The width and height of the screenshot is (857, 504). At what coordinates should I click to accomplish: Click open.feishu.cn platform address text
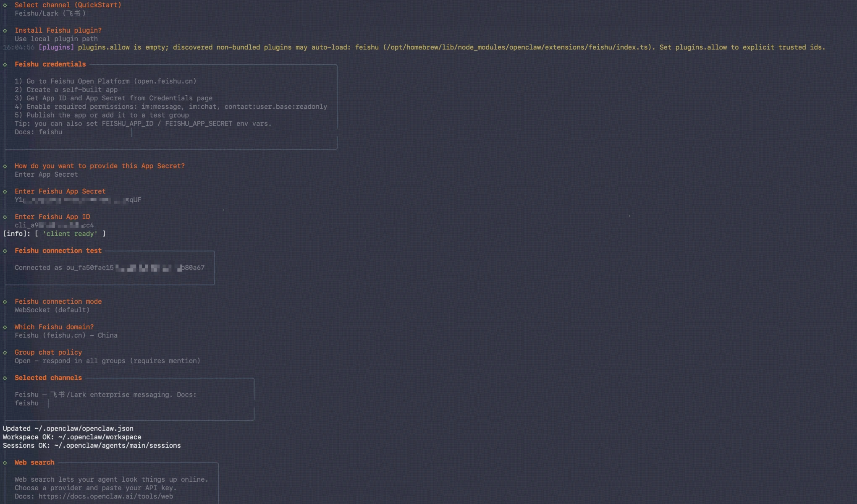[x=165, y=81]
